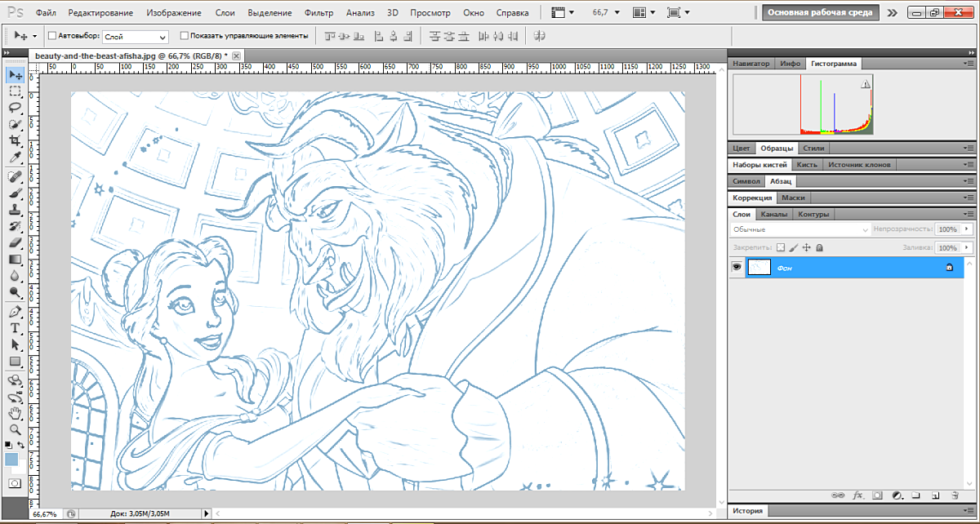Pick the Eyedropper tool
Screen dimensions: 980x524
tap(15, 158)
